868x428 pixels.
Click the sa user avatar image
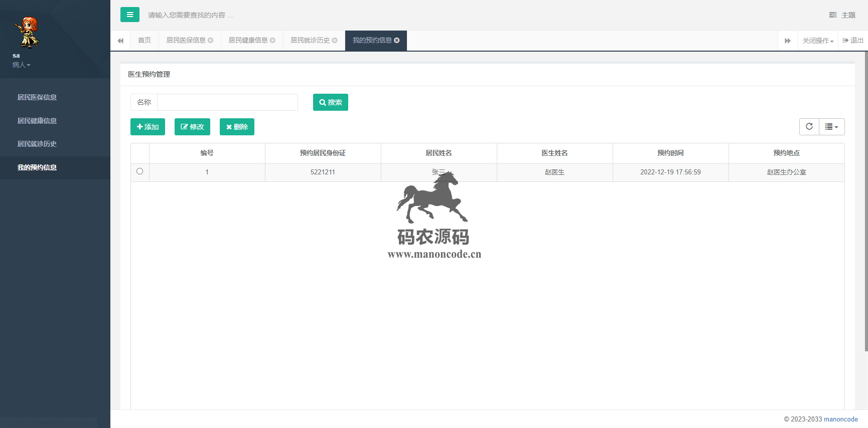click(x=27, y=32)
